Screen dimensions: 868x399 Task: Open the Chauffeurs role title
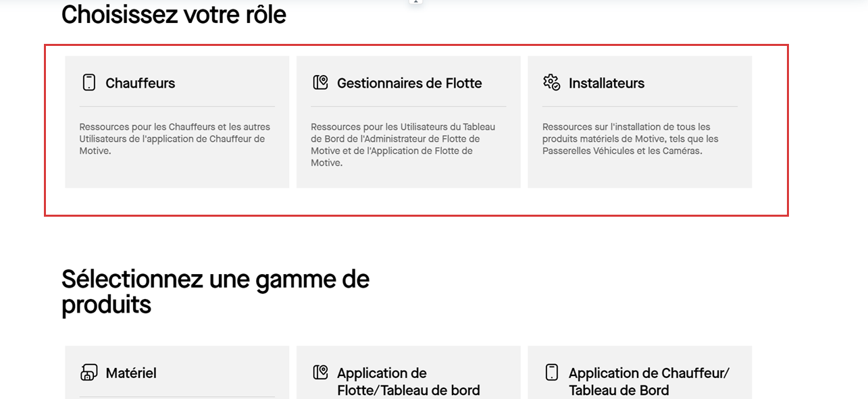(x=141, y=83)
